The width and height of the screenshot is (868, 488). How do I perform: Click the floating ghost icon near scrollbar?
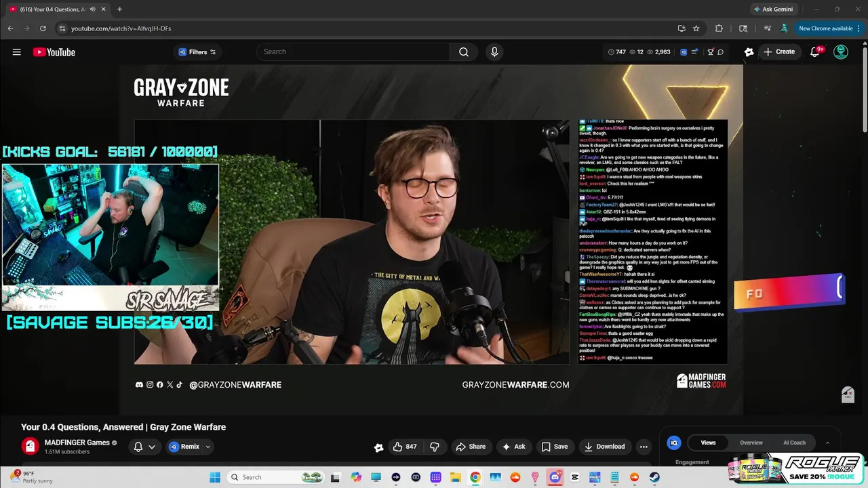[848, 394]
